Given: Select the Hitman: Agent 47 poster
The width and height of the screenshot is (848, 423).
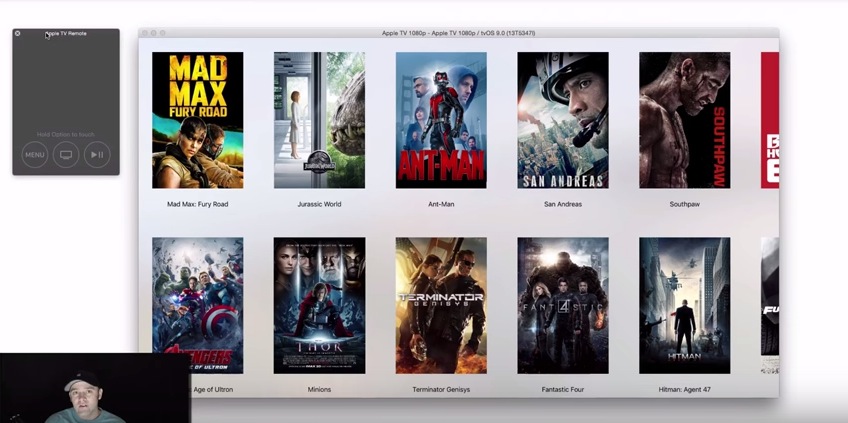Looking at the screenshot, I should pos(685,305).
